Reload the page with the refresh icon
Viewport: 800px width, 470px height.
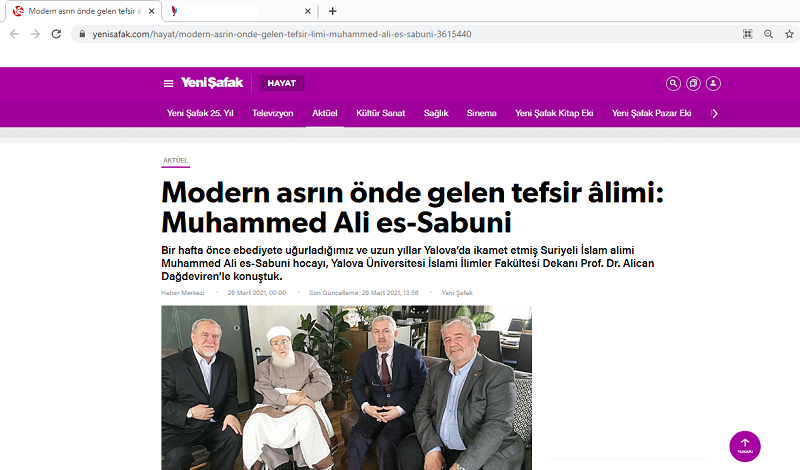pos(56,34)
